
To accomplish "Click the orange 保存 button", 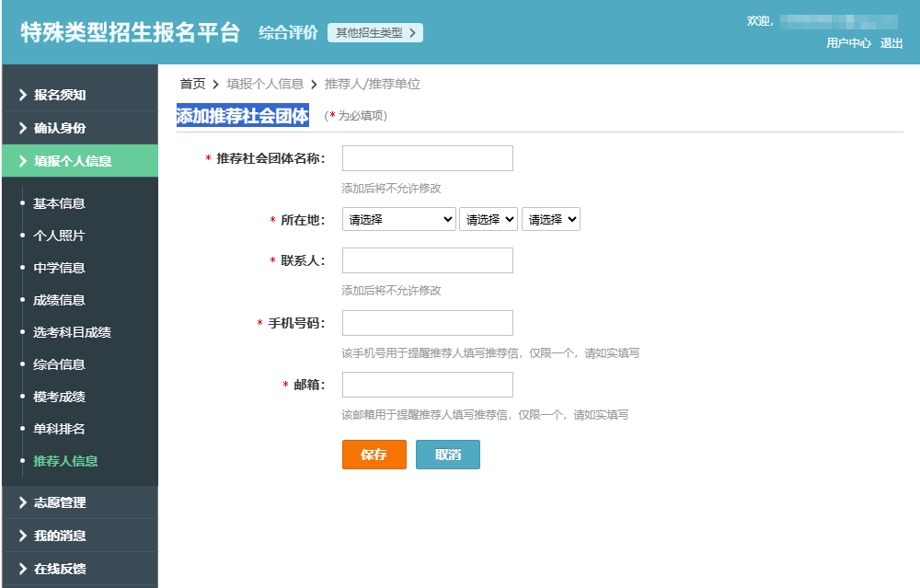I will 374,454.
